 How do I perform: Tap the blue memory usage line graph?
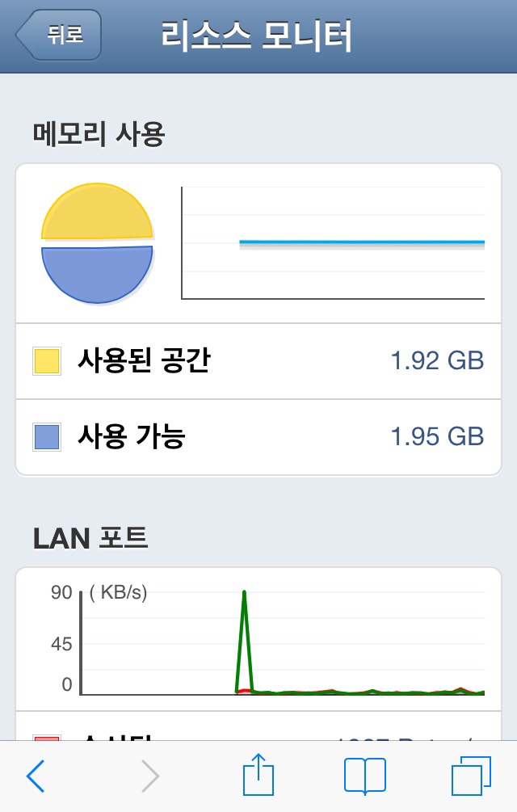(362, 242)
